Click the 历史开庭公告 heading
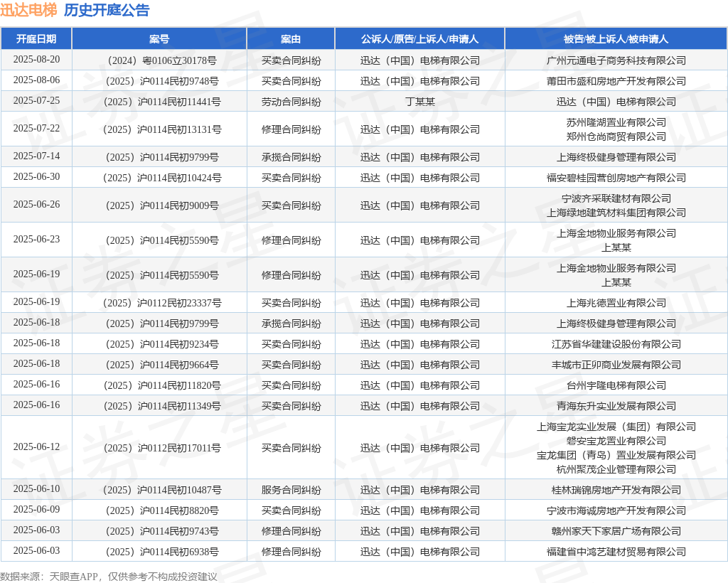 [107, 10]
